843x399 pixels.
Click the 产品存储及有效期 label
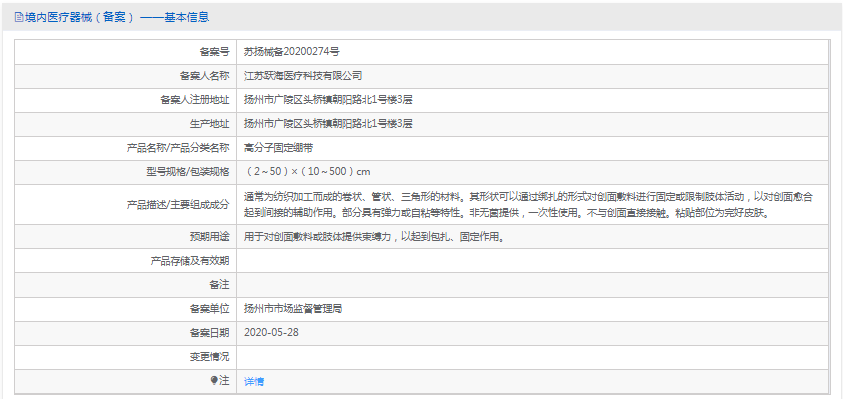[189, 261]
